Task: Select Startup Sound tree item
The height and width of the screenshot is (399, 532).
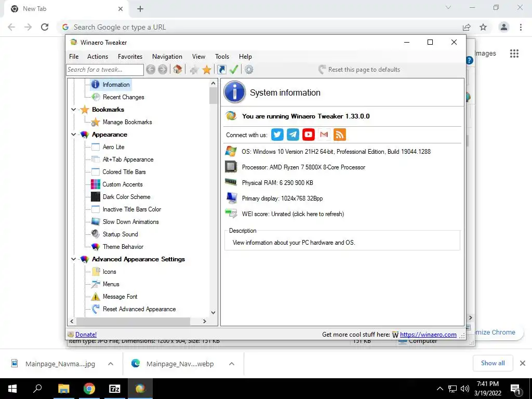Action: pyautogui.click(x=120, y=234)
